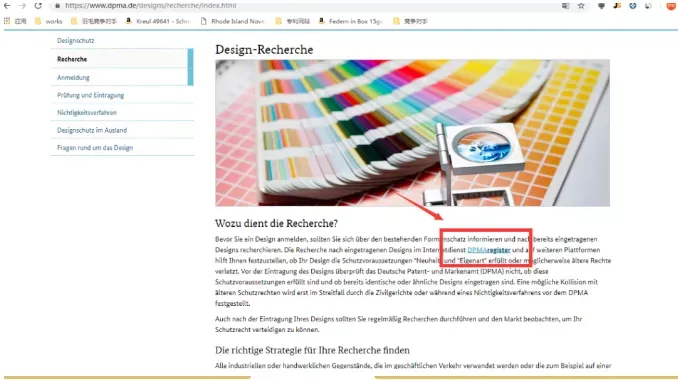This screenshot has height=380, width=678.
Task: Follow the DPMAregister hyperlink
Action: 489,250
